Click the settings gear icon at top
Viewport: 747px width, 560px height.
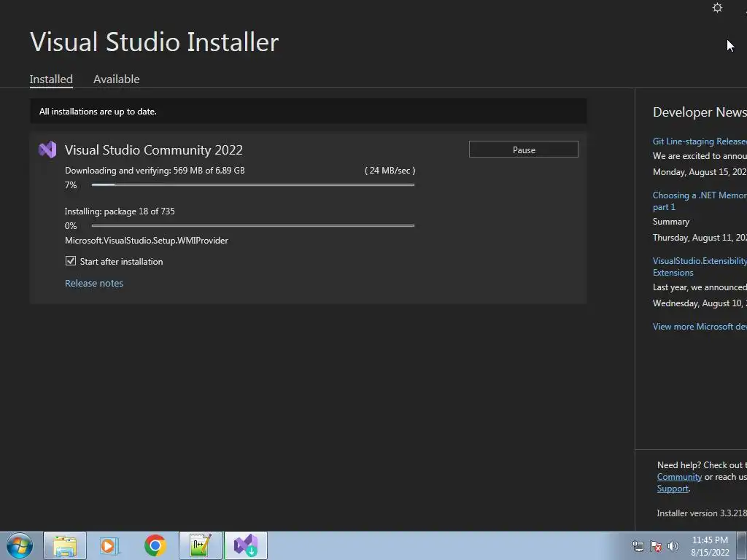click(x=717, y=7)
